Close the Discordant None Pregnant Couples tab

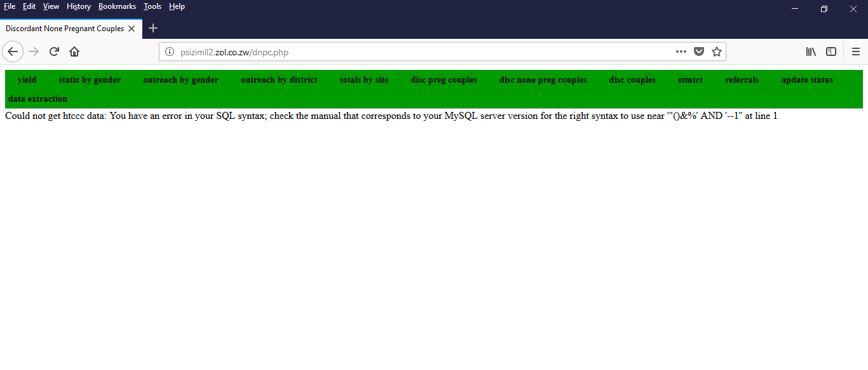coord(132,29)
